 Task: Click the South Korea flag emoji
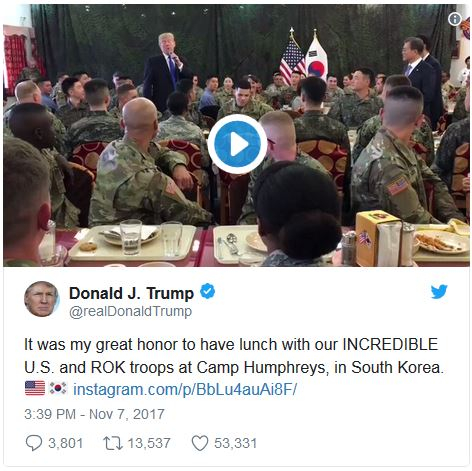[58, 389]
